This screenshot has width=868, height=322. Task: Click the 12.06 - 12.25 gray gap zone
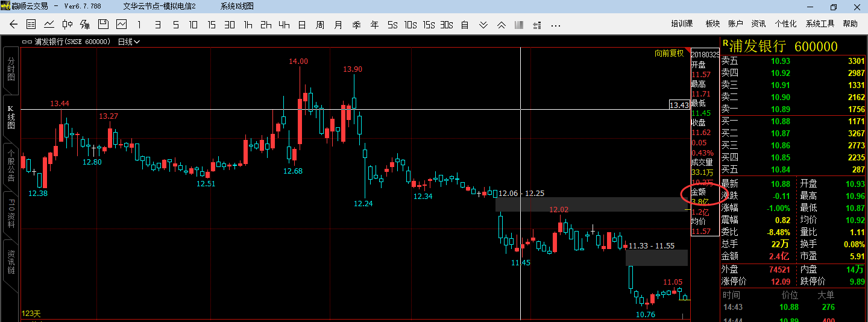click(591, 204)
